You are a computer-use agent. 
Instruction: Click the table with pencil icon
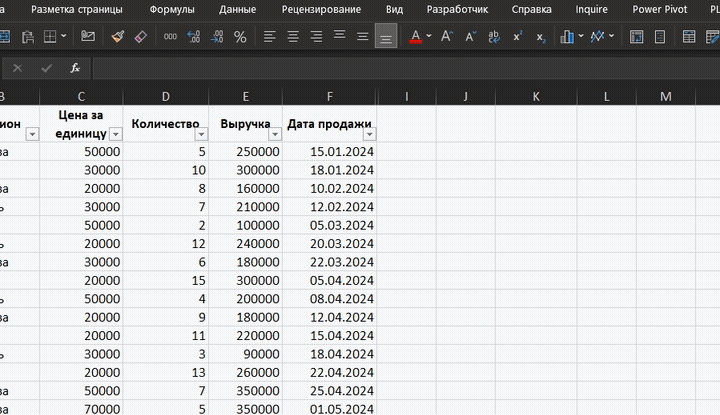click(713, 36)
